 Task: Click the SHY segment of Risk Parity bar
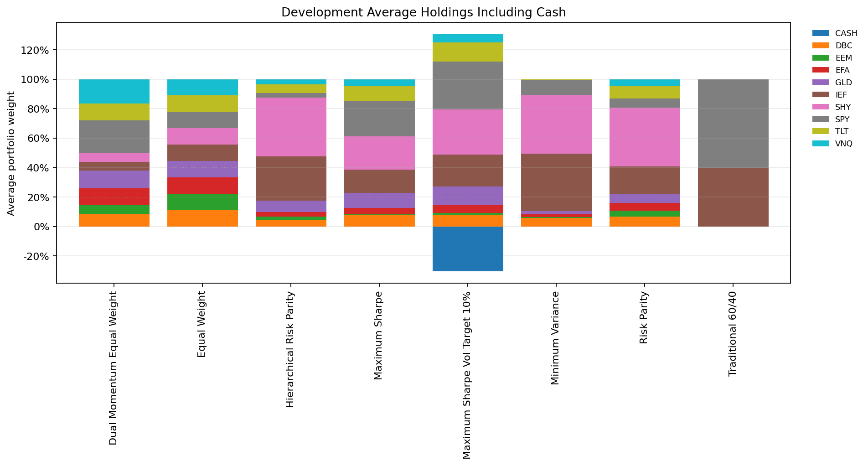pyautogui.click(x=645, y=137)
